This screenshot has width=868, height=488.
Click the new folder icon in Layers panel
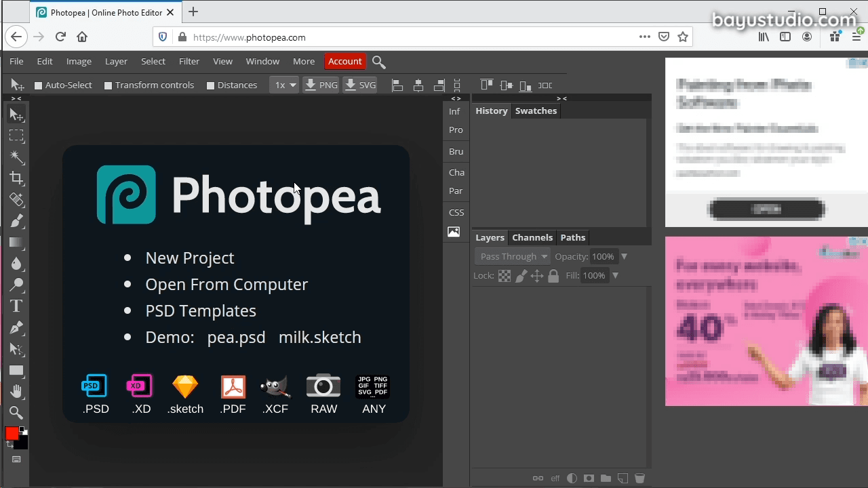click(606, 479)
